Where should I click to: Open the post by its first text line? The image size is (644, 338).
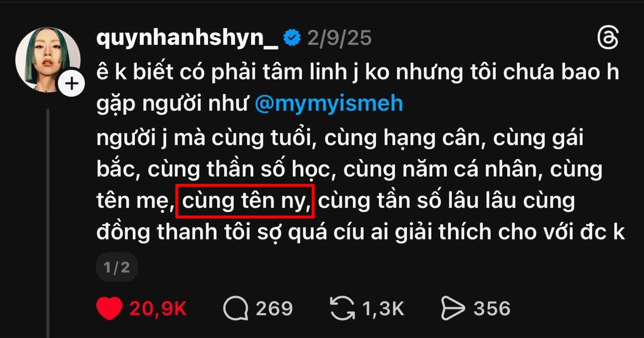pos(357,72)
